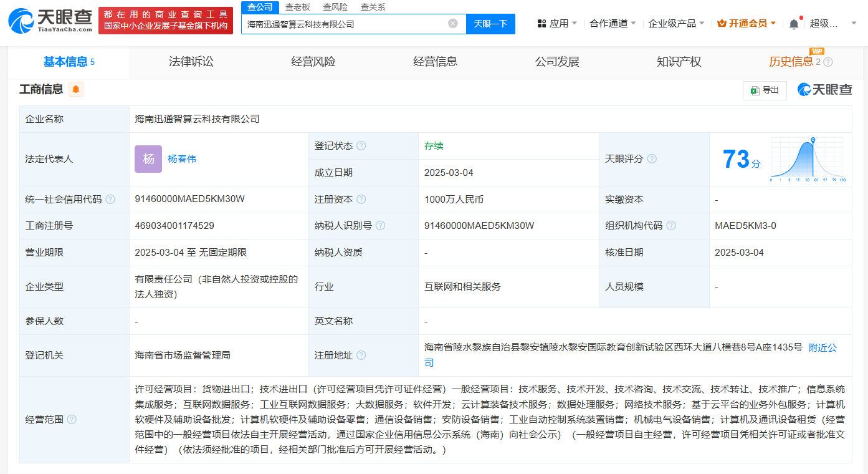Click the orange alert bell beside 工商信息
Image resolution: width=868 pixels, height=474 pixels.
pyautogui.click(x=76, y=90)
